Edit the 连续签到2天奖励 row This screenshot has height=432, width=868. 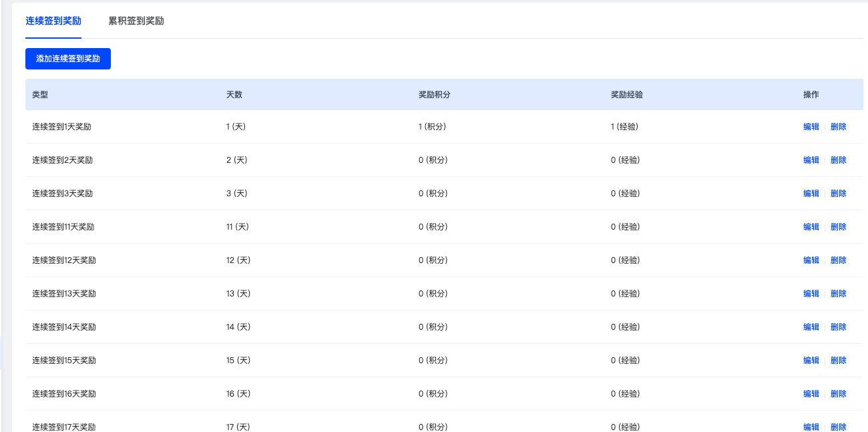[x=811, y=160]
